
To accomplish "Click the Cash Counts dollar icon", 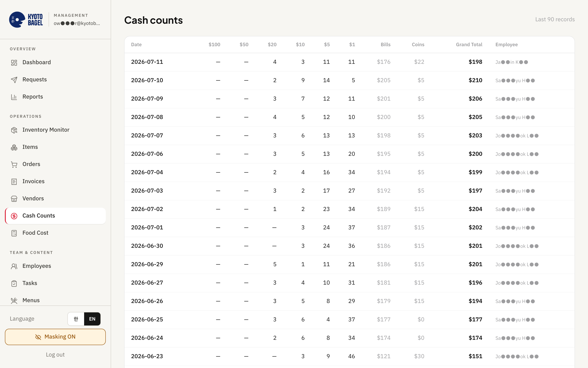I will [14, 216].
